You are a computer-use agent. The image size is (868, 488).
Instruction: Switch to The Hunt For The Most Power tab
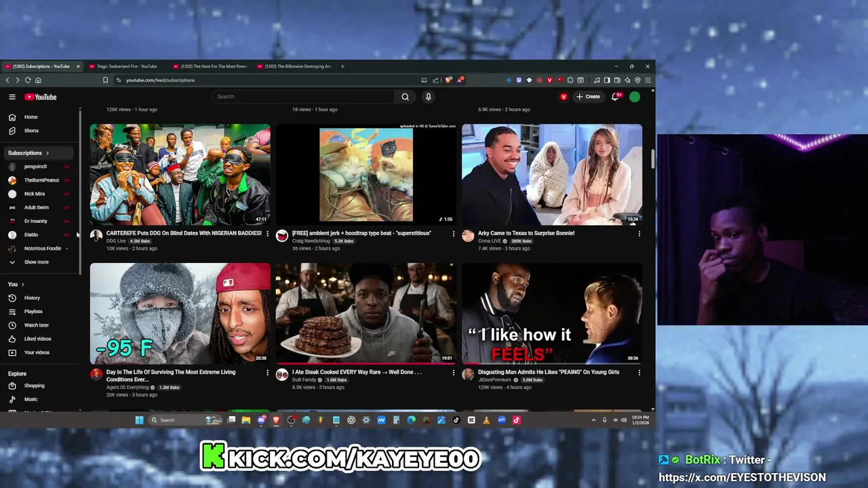coord(212,66)
